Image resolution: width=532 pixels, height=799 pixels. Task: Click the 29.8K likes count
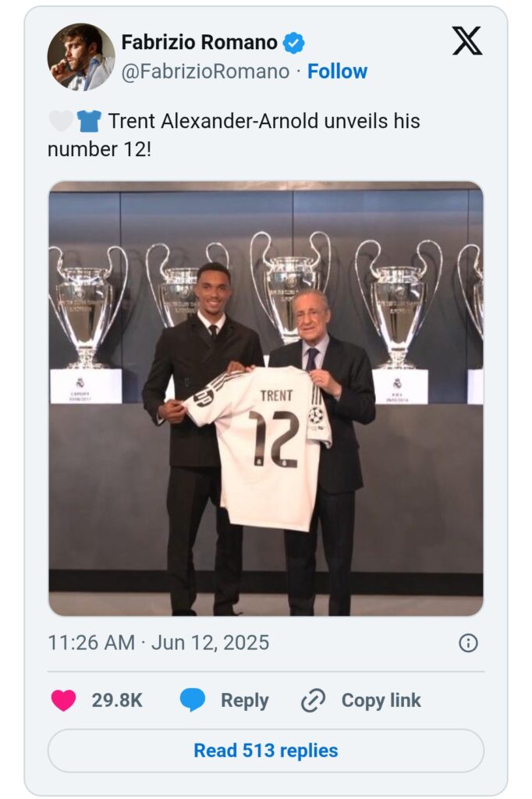(117, 701)
